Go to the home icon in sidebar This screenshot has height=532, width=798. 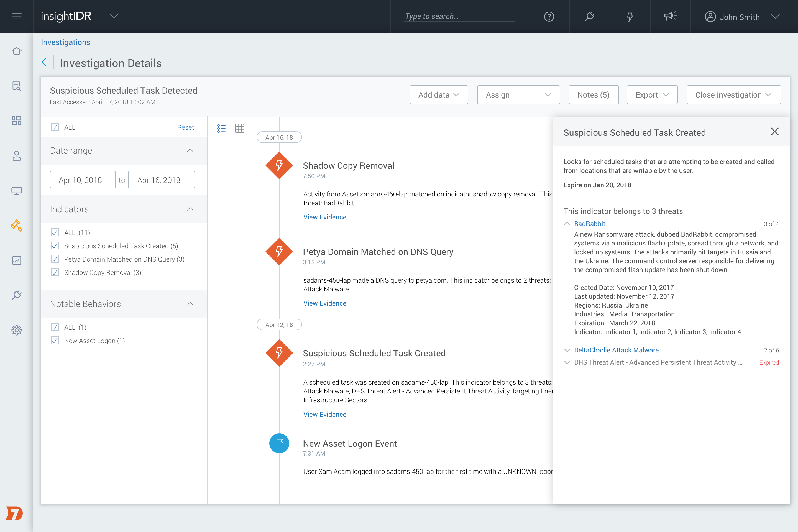tap(16, 51)
